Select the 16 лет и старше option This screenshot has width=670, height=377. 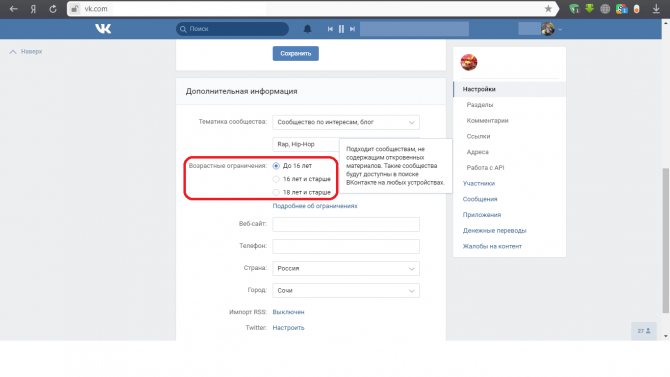[x=276, y=179]
